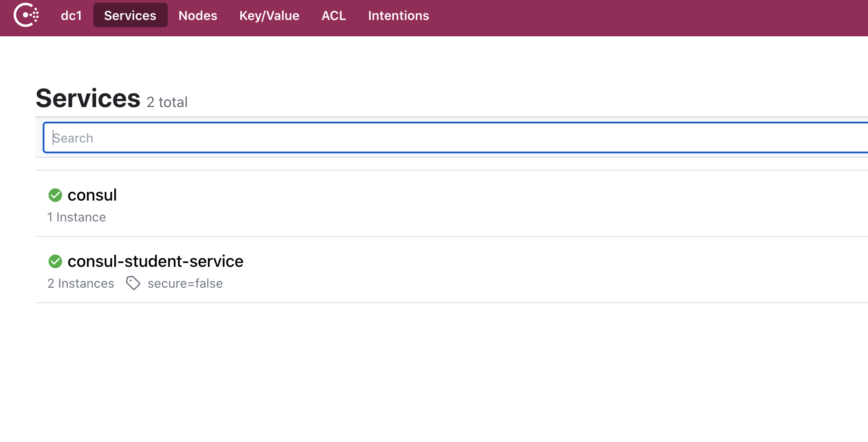Click the tag icon next to secure=false
Screen dimensions: 868x442
[133, 283]
